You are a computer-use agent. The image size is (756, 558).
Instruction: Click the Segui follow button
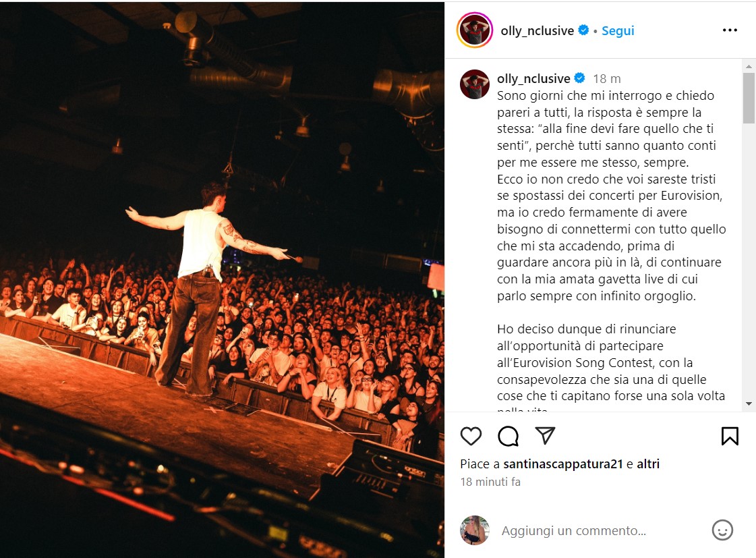618,30
